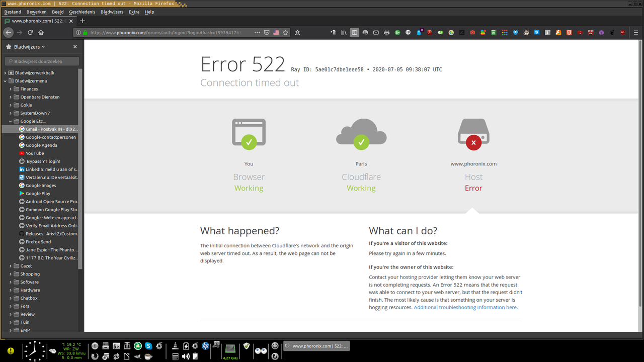This screenshot has height=362, width=644.
Task: Print the page with printer icon
Action: (386, 32)
